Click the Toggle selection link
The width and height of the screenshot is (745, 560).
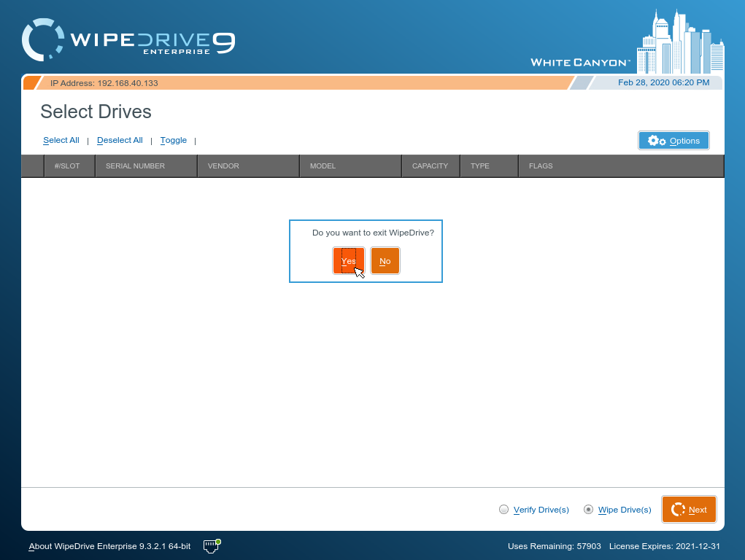pyautogui.click(x=174, y=140)
